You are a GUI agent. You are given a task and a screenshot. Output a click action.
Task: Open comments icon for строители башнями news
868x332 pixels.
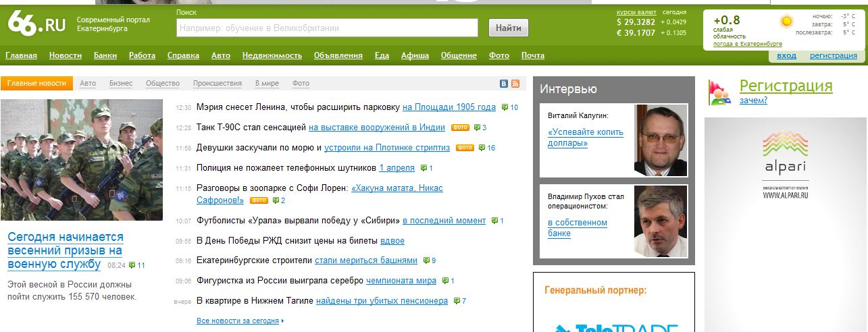pos(426,260)
